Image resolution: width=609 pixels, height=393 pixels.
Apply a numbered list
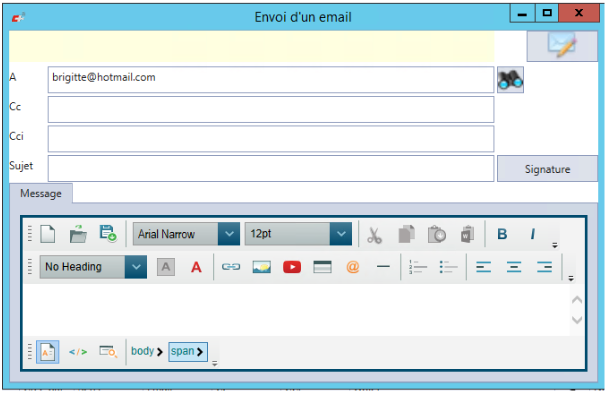tap(418, 267)
